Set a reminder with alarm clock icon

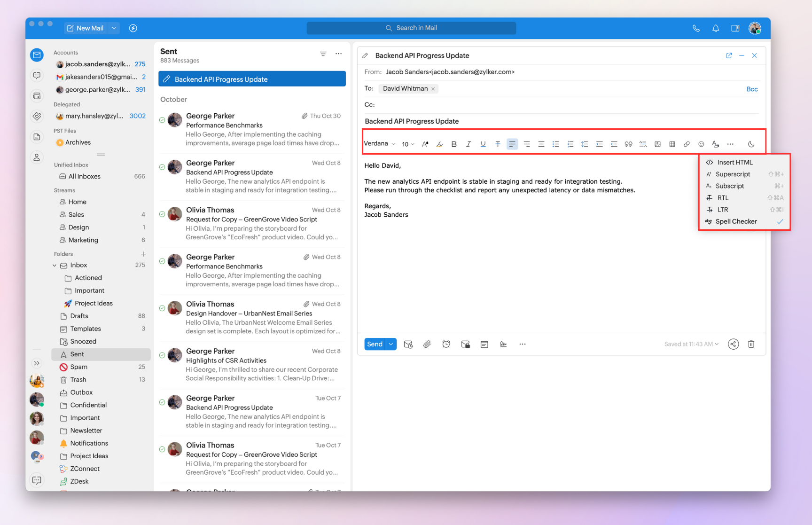tap(446, 345)
